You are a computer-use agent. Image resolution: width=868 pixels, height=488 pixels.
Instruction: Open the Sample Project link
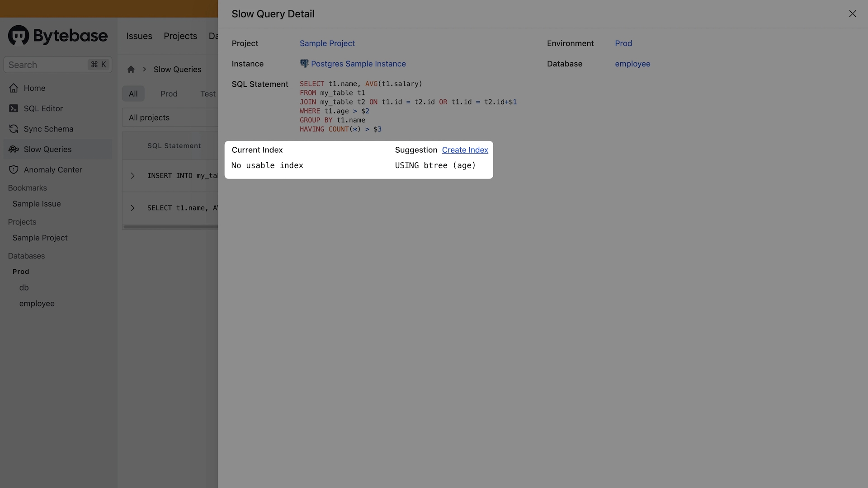(327, 43)
